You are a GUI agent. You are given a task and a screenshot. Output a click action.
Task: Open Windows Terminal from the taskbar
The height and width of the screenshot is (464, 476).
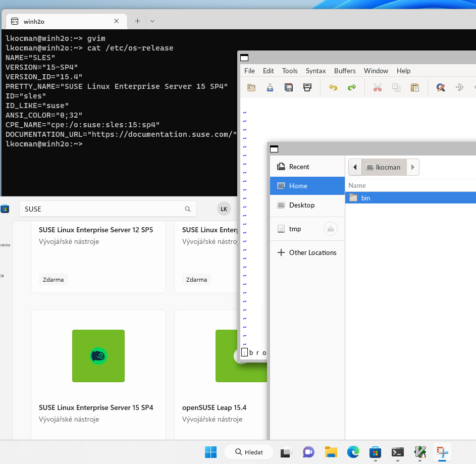397,452
